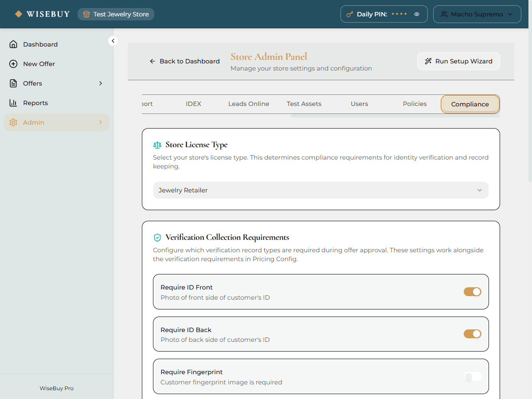532x399 pixels.
Task: Open the Macho Supremo account menu
Action: 477,14
